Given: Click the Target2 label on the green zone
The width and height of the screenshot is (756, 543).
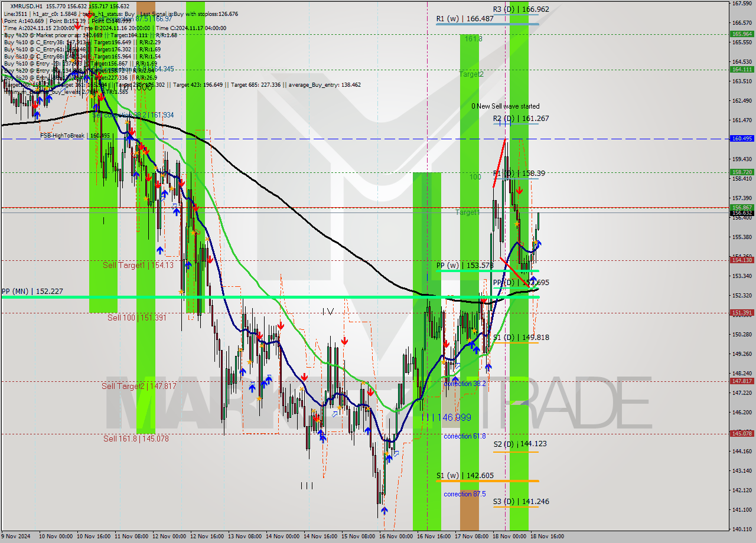Looking at the screenshot, I should [472, 74].
